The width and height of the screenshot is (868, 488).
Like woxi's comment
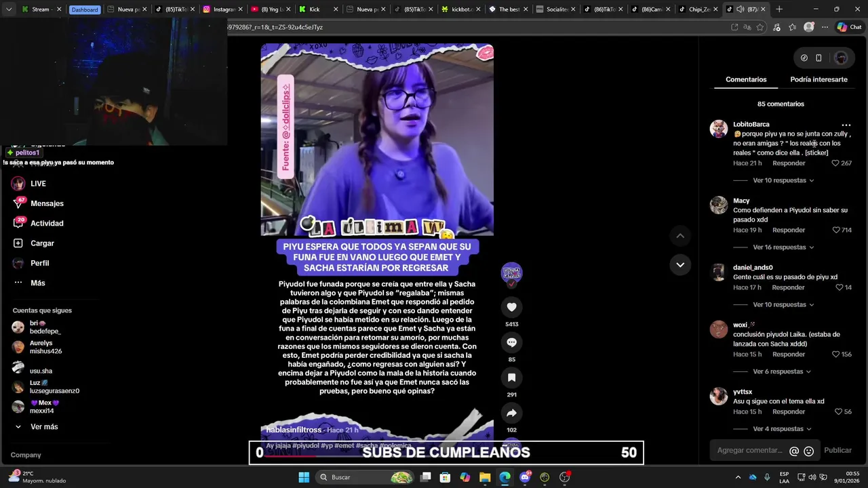tap(835, 354)
